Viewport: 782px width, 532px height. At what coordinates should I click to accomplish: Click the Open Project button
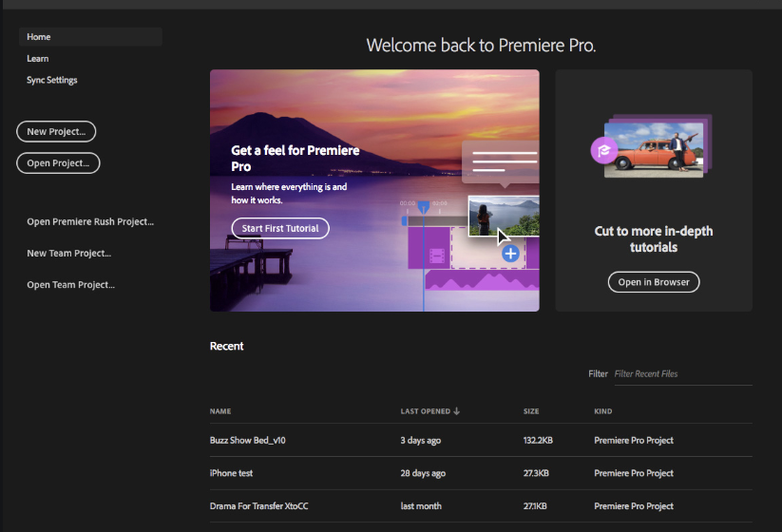click(x=58, y=163)
